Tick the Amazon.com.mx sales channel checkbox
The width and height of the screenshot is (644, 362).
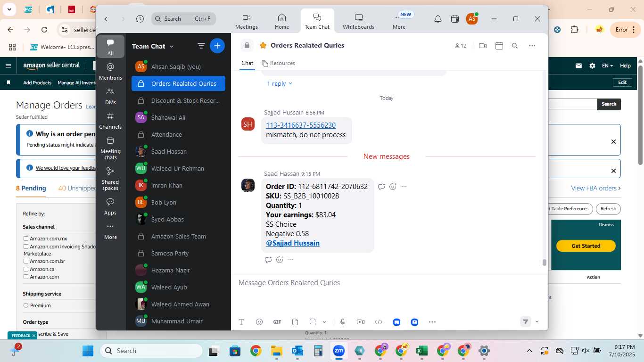pyautogui.click(x=26, y=239)
